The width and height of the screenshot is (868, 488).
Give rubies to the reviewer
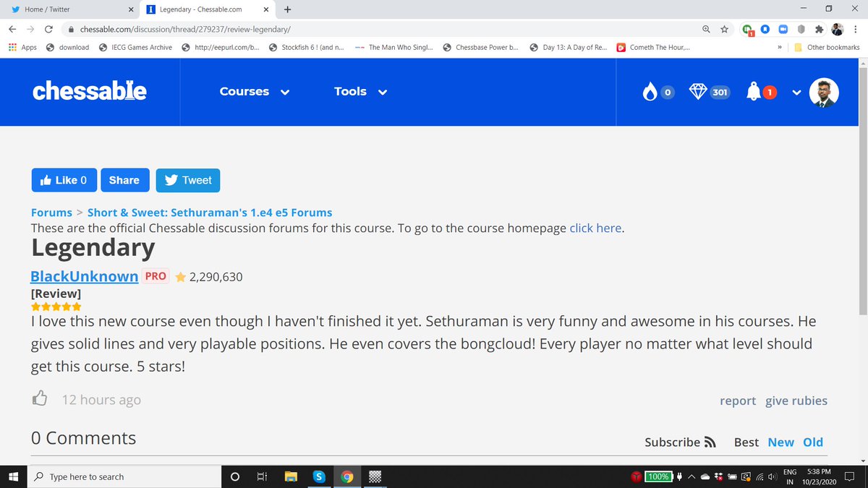coord(796,401)
